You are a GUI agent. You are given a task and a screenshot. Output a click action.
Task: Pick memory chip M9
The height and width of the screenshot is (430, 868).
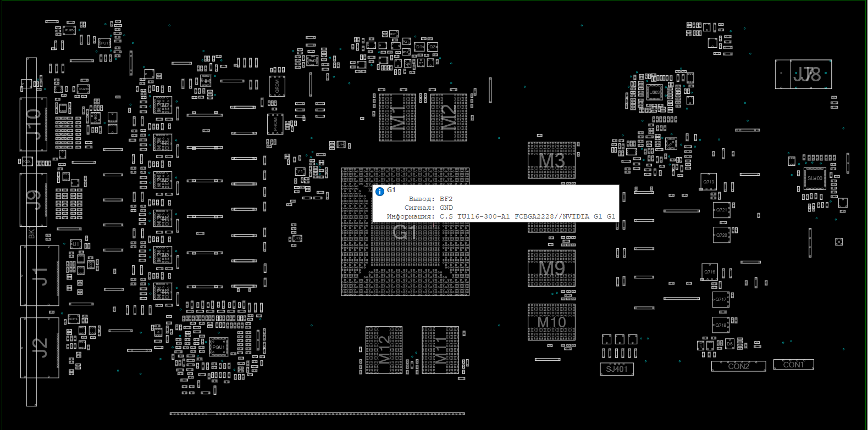pyautogui.click(x=551, y=268)
